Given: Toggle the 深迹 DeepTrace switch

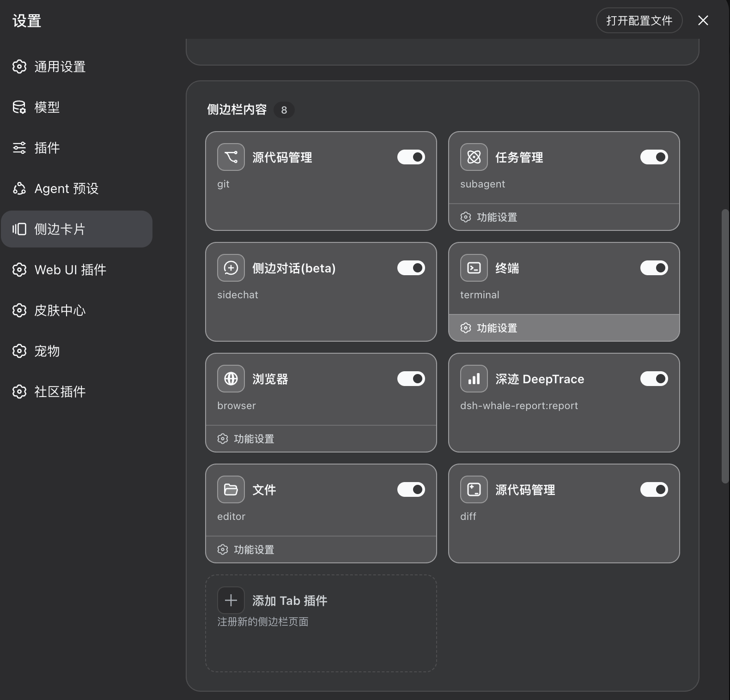Looking at the screenshot, I should 654,379.
